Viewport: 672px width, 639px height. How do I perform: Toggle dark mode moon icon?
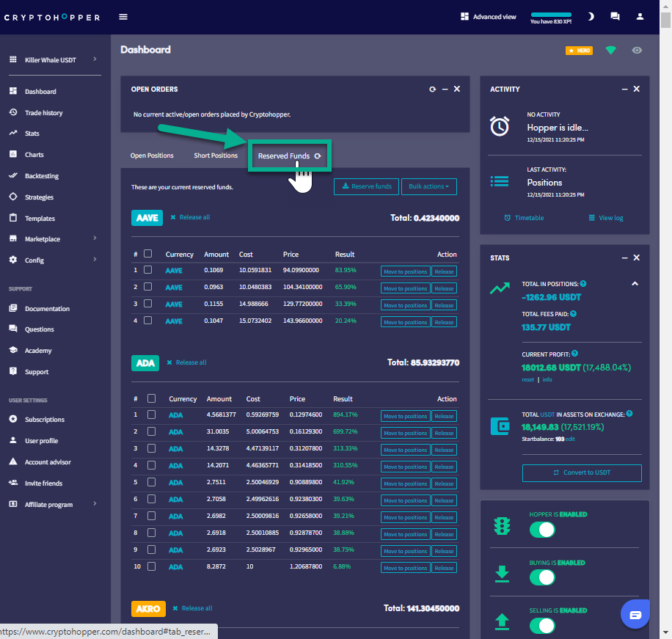[x=591, y=17]
